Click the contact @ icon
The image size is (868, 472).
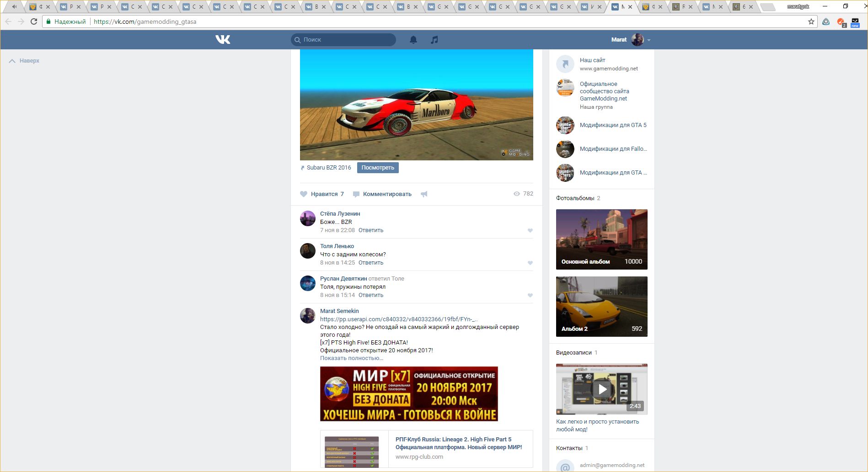click(565, 466)
